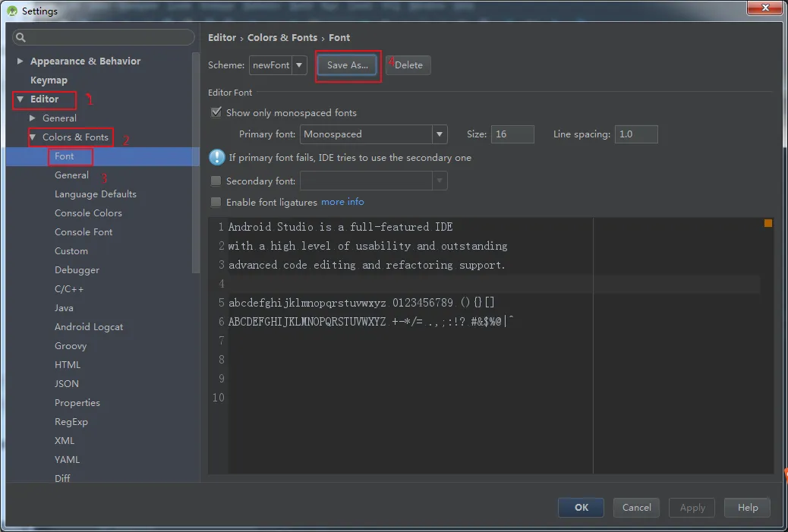Viewport: 788px width, 532px height.
Task: Click the OK button
Action: pyautogui.click(x=581, y=508)
